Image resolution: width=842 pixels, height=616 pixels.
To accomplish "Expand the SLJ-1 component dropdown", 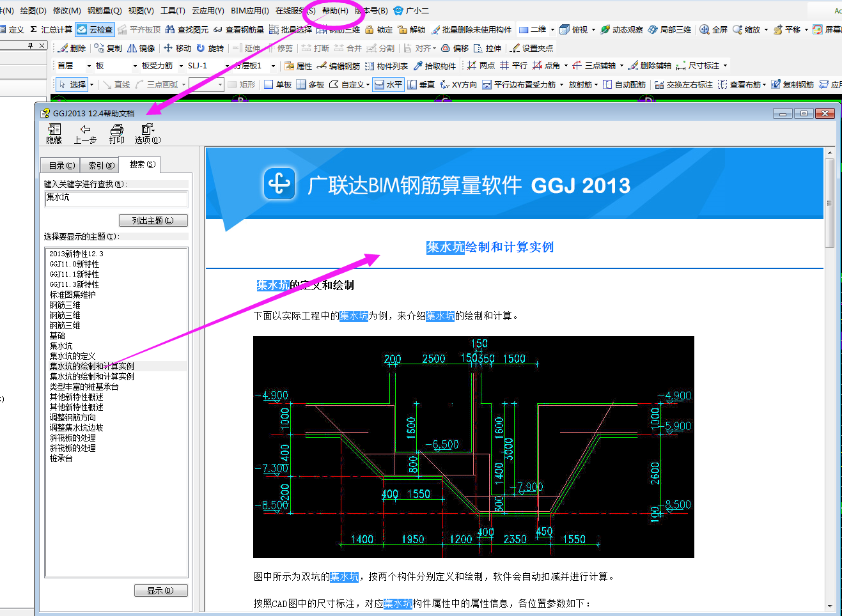I will (x=227, y=66).
